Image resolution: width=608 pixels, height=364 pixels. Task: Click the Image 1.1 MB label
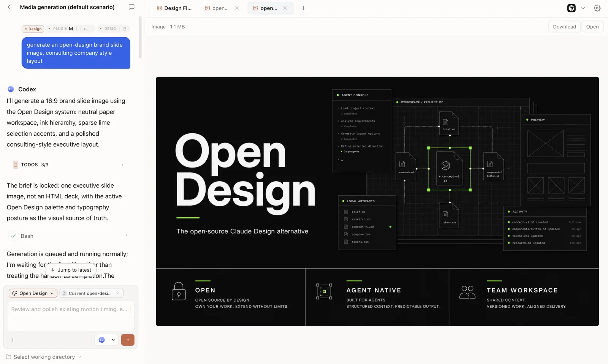point(168,27)
